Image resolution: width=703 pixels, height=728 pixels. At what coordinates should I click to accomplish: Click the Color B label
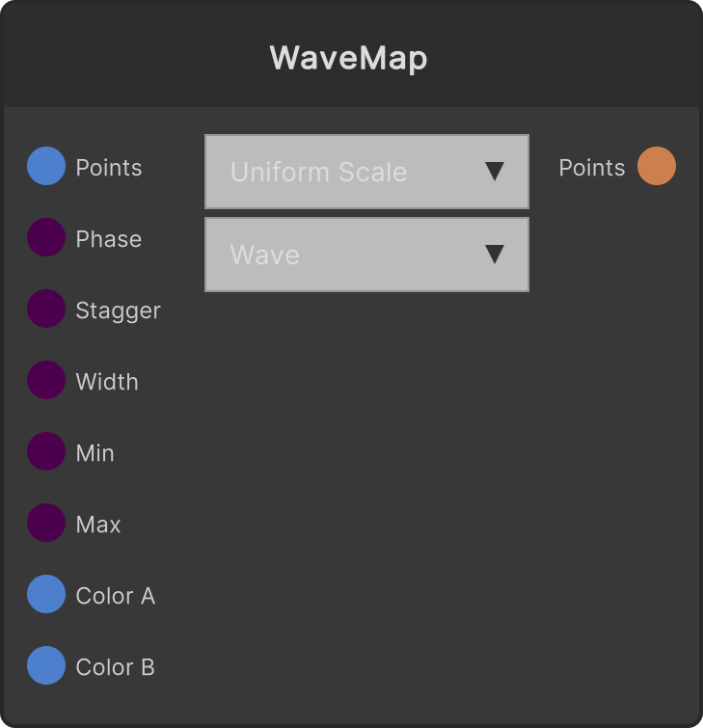point(116,667)
